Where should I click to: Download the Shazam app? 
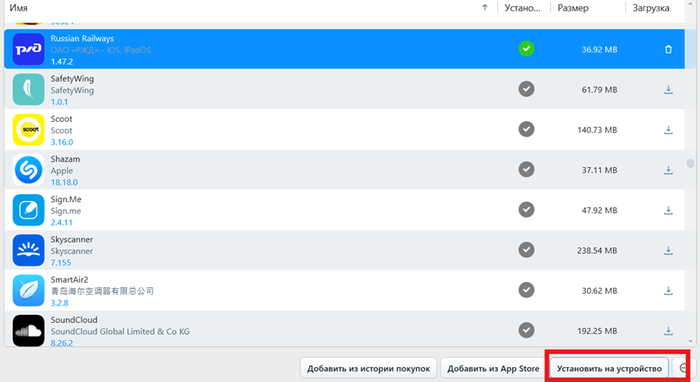pos(668,170)
